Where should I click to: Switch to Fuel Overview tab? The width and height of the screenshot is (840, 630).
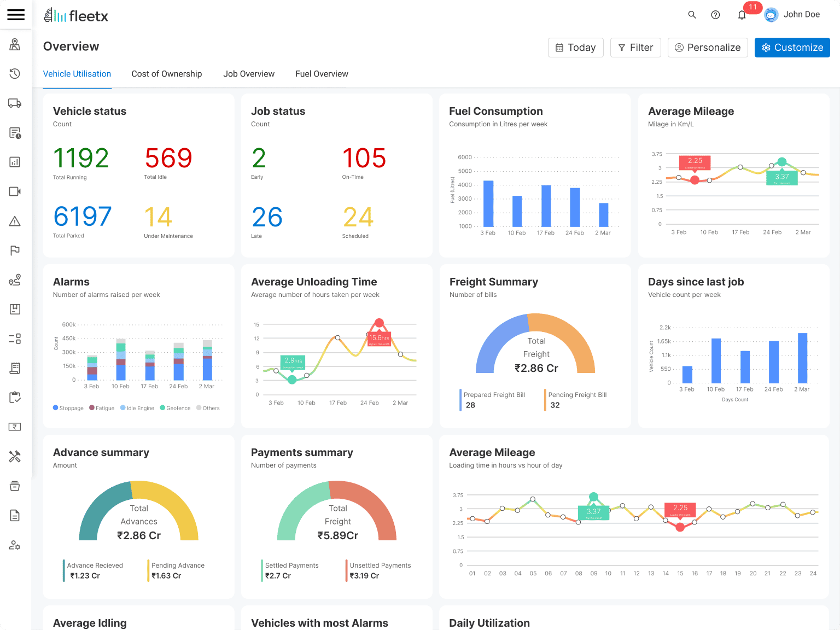tap(322, 74)
